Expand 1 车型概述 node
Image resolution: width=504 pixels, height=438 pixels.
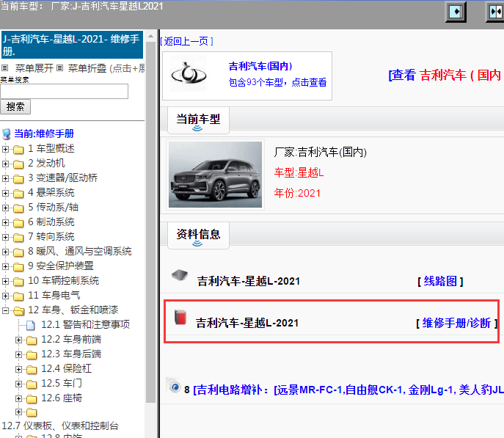coord(5,149)
